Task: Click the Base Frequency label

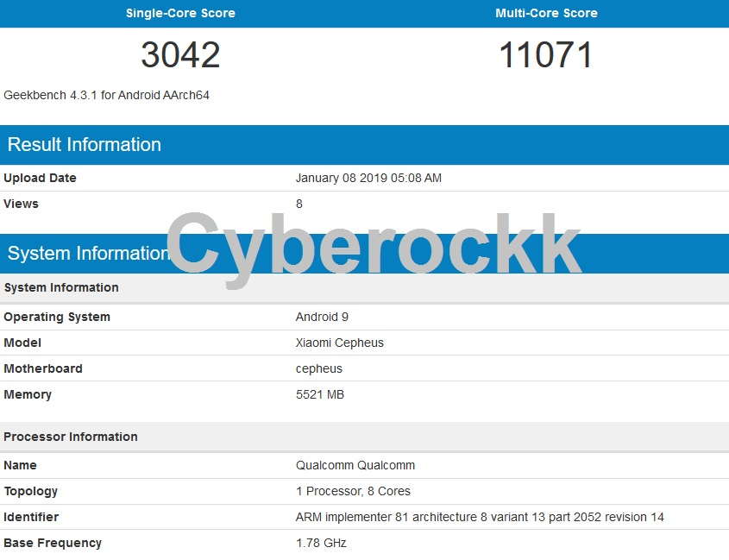Action: click(x=53, y=543)
